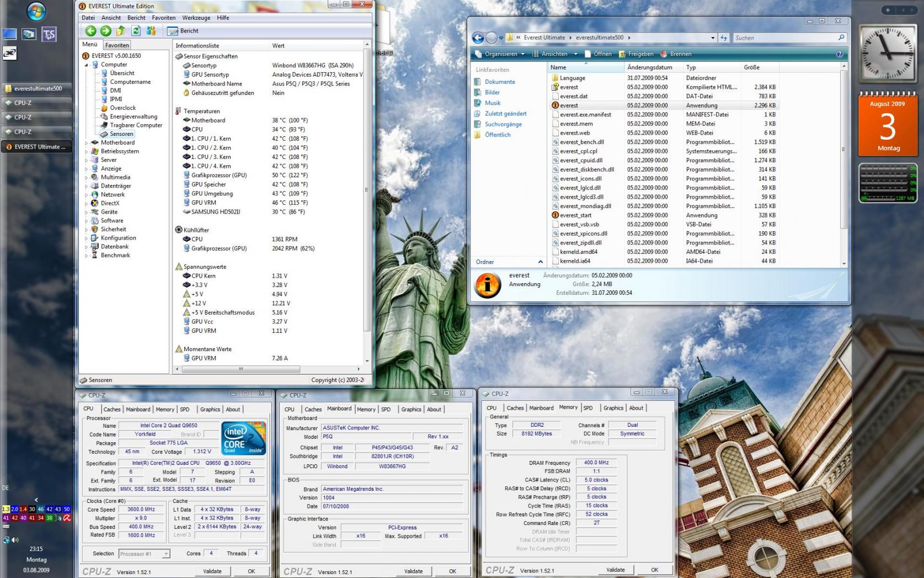Go up one level in EVEREST toolbar
The height and width of the screenshot is (578, 924).
(121, 31)
